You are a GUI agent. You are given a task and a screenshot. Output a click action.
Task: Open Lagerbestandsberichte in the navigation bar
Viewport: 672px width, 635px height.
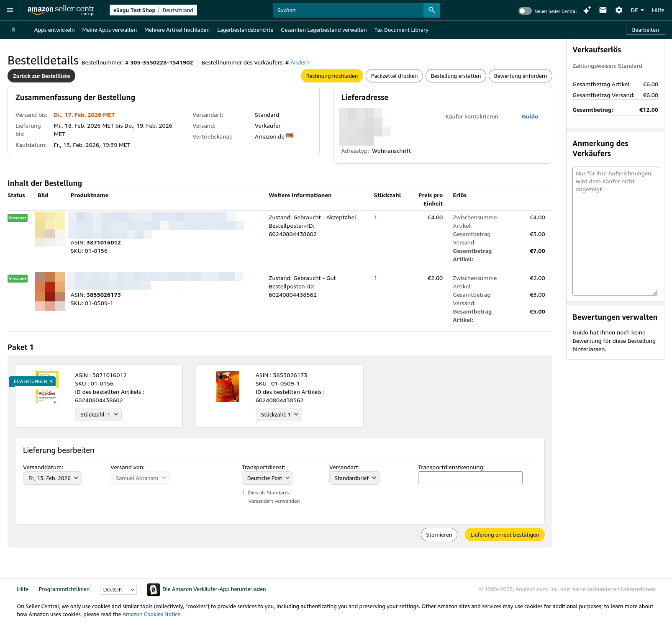(245, 30)
